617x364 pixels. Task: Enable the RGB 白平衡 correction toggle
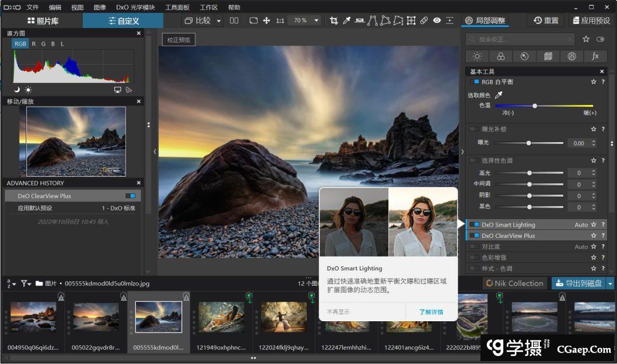[x=474, y=82]
